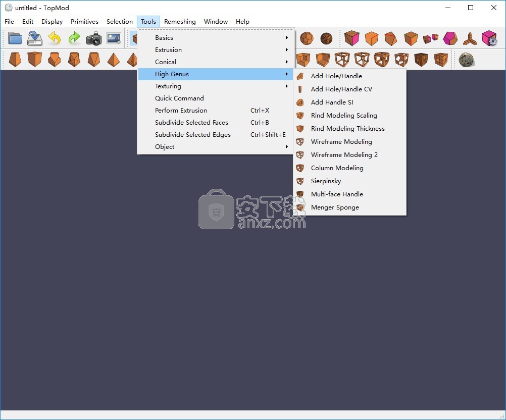Click the stone-textured sphere toolbar icon

click(466, 60)
